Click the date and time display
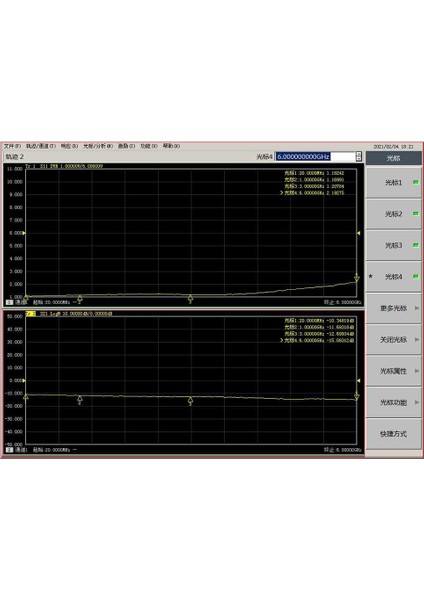This screenshot has height=600, width=424. (x=393, y=147)
